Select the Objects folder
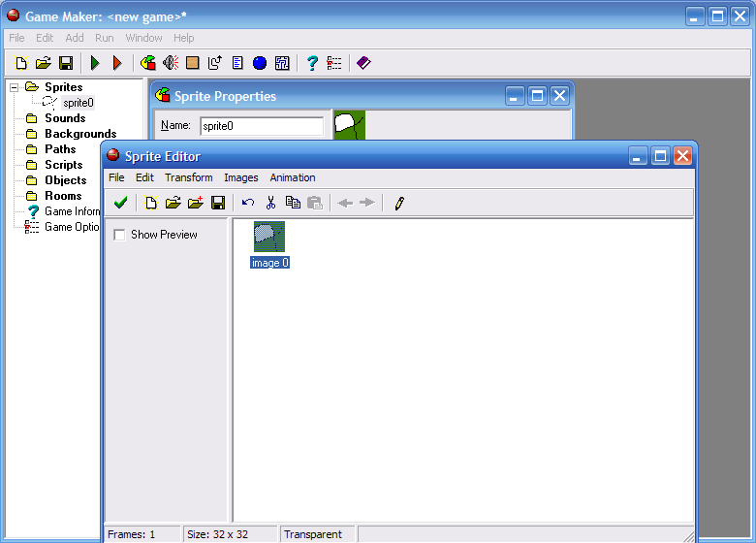This screenshot has width=756, height=543. tap(66, 180)
